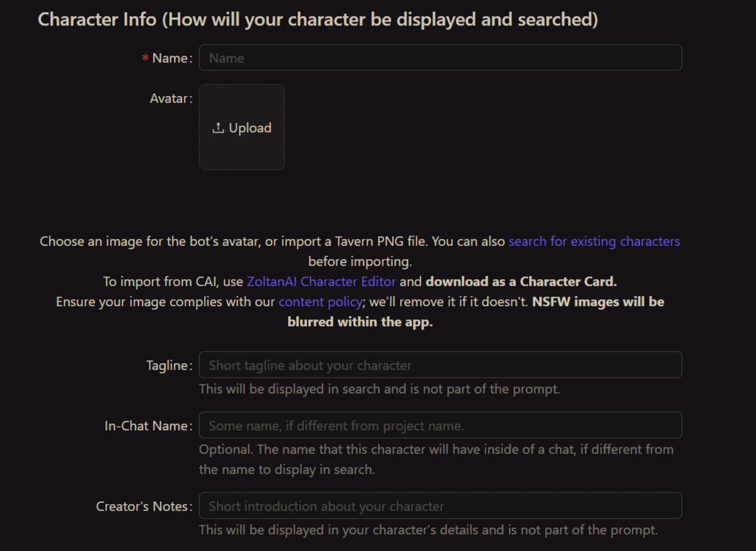Screen dimensions: 756x551
Task: Open the content policy link
Action: click(320, 301)
